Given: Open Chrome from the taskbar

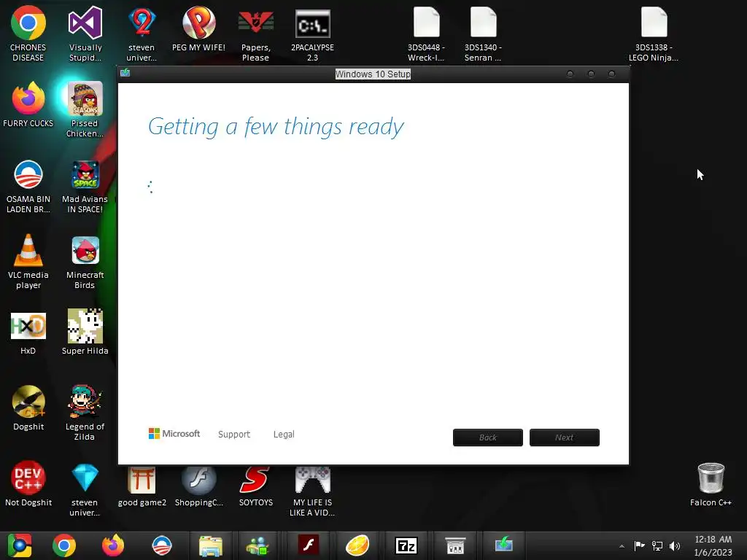Looking at the screenshot, I should (x=64, y=545).
